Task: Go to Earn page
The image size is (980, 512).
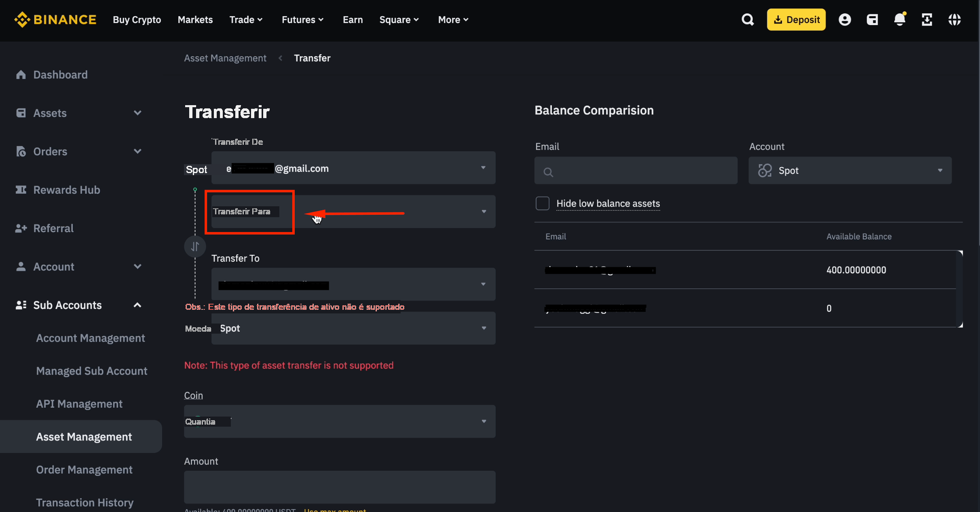Action: [353, 19]
